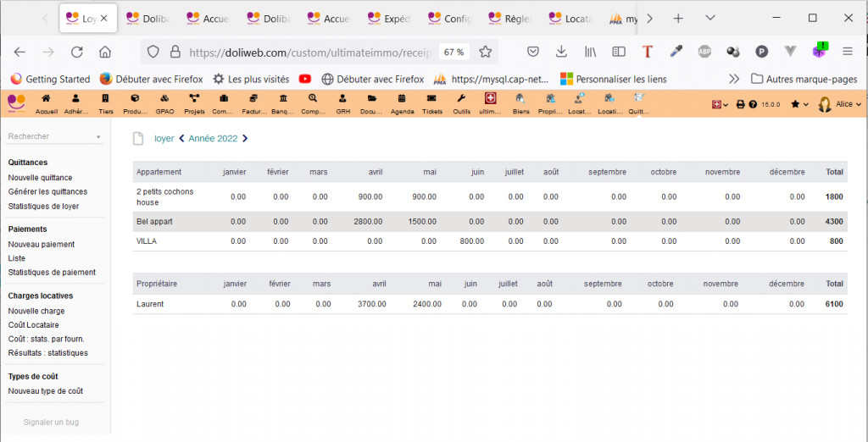The height and width of the screenshot is (442, 868).
Task: Go to previous year arrow before Année 2022
Action: 181,139
